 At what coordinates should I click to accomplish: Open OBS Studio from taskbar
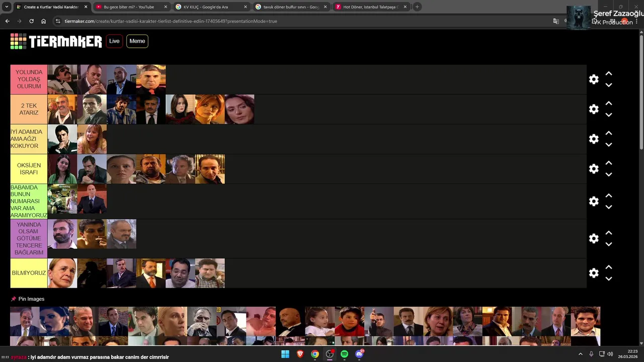click(330, 354)
